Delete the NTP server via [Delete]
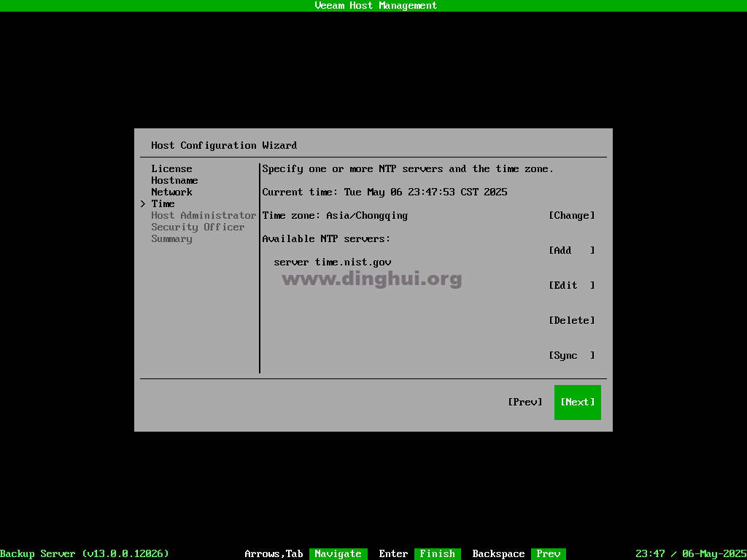 click(x=572, y=321)
